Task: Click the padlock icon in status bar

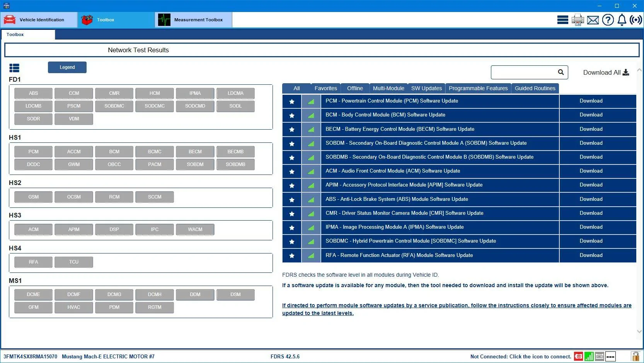Action: 635,356
